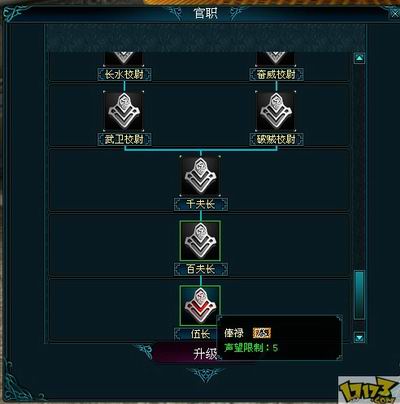The image size is (400, 404).
Task: Click the 奋威校尉 name label
Action: pyautogui.click(x=276, y=74)
